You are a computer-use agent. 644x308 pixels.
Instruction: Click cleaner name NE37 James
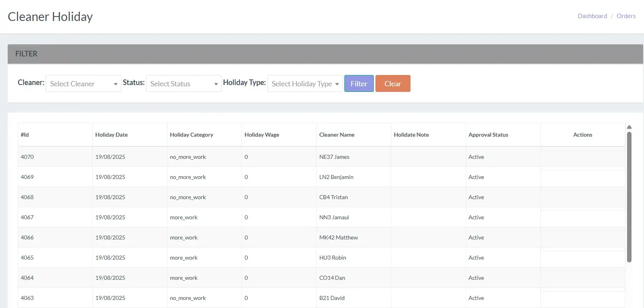tap(334, 157)
